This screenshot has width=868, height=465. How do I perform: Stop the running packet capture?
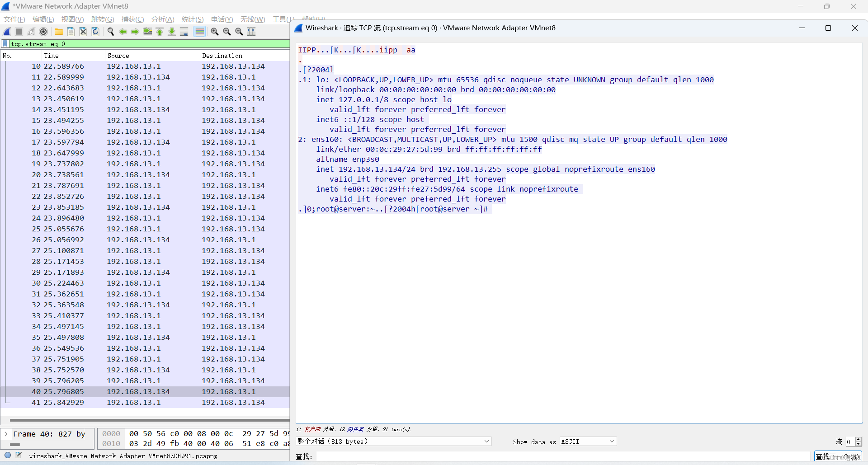click(19, 32)
